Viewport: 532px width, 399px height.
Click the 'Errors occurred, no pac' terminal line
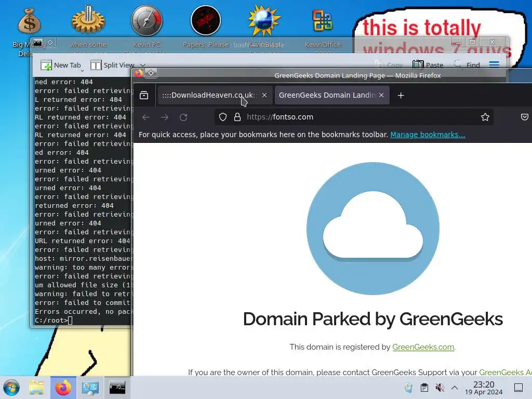(83, 312)
